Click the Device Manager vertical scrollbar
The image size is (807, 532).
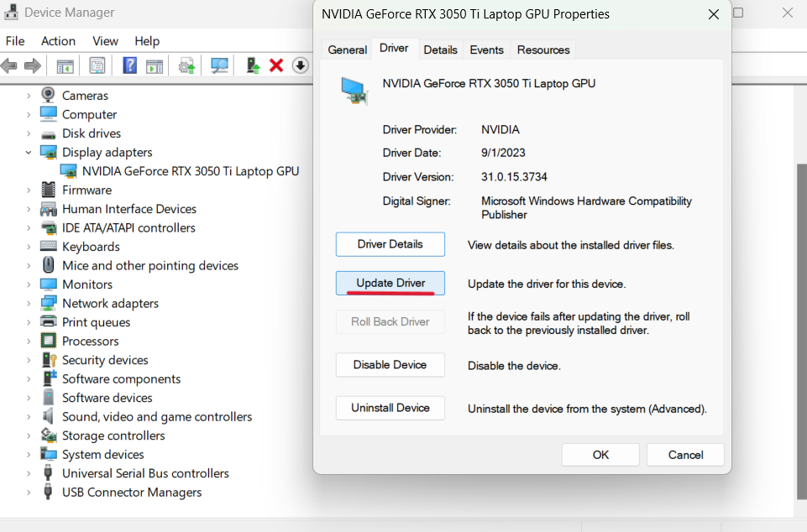801,331
